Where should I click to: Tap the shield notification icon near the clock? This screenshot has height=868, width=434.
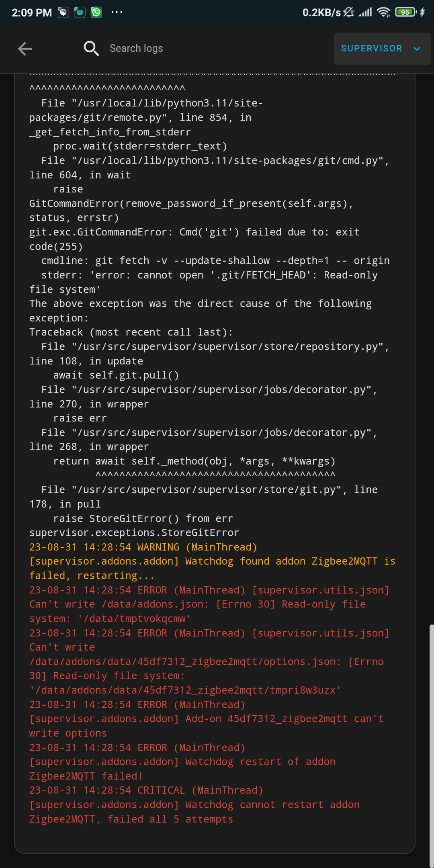[64, 12]
